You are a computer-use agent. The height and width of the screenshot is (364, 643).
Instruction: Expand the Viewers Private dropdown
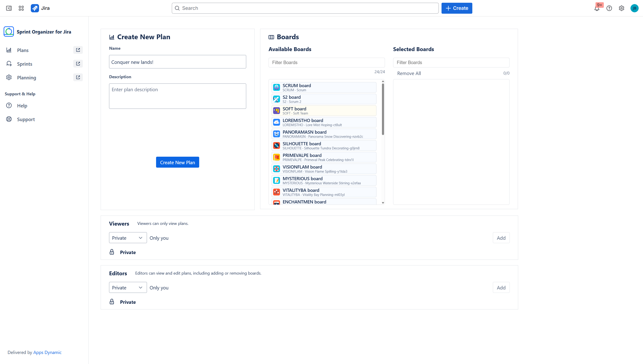(x=128, y=238)
